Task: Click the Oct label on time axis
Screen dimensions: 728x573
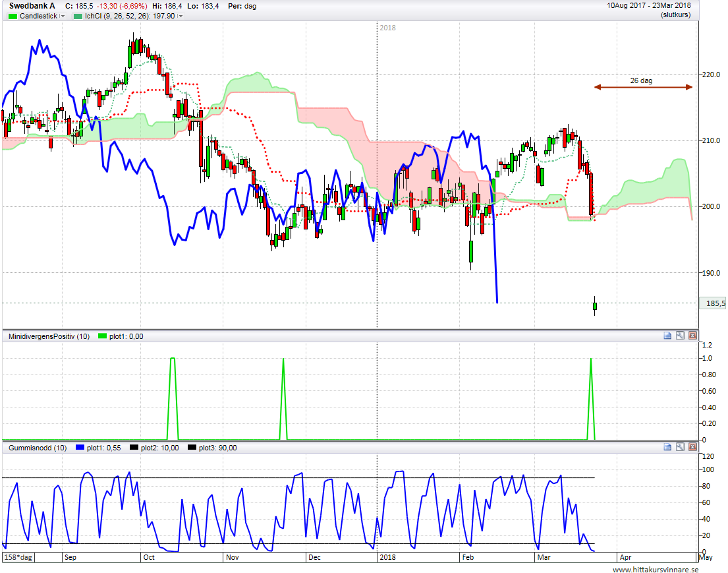Action: tap(149, 557)
